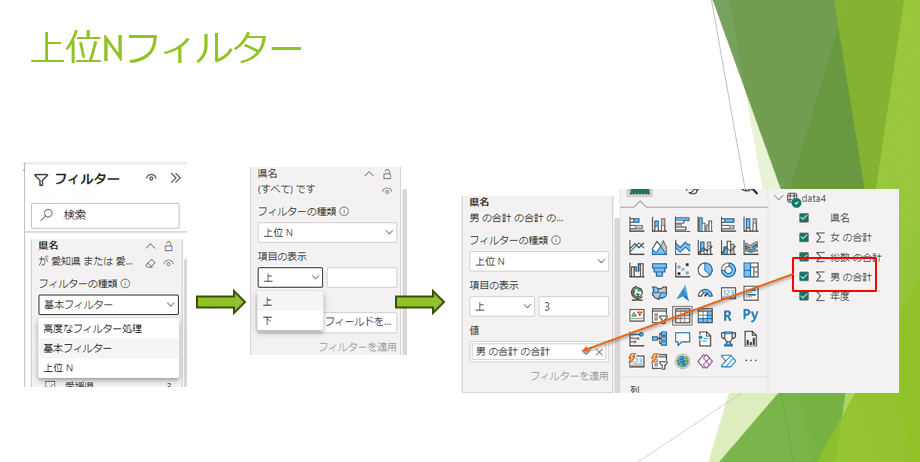
Task: Select the donut chart visual
Action: 728,270
